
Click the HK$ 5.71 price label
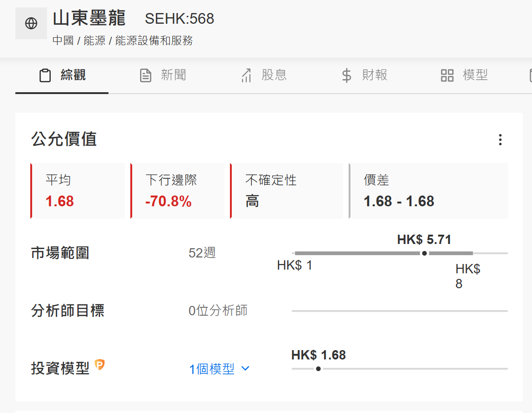[x=424, y=240]
